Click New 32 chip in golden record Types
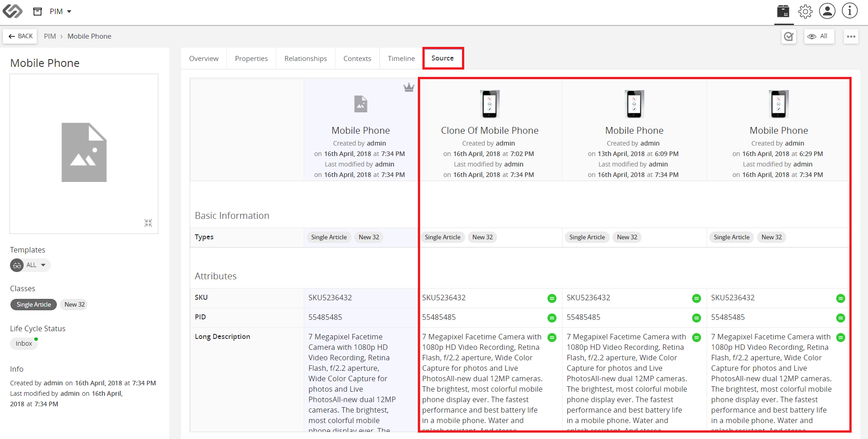 point(369,237)
